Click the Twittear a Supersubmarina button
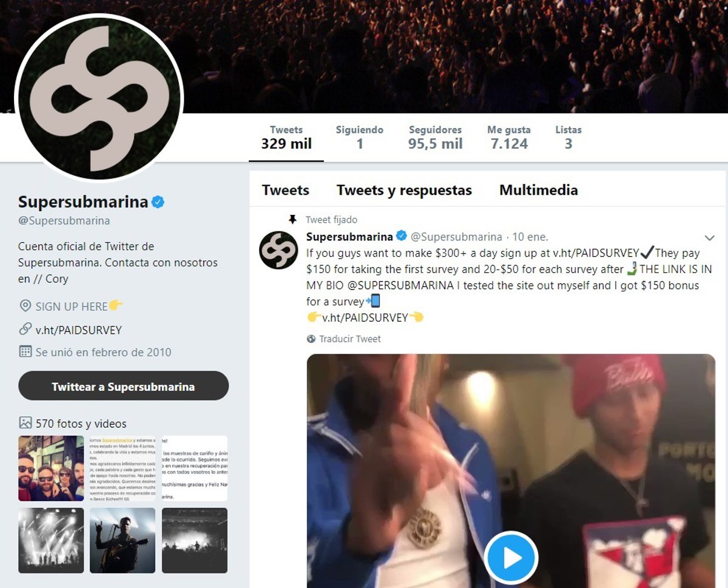This screenshot has height=588, width=728. point(123,386)
